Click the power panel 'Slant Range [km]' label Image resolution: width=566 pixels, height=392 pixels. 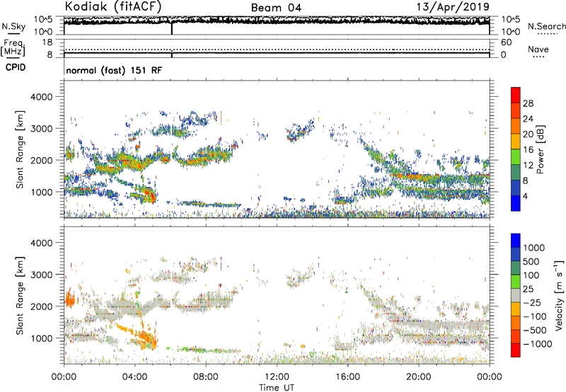pyautogui.click(x=20, y=149)
